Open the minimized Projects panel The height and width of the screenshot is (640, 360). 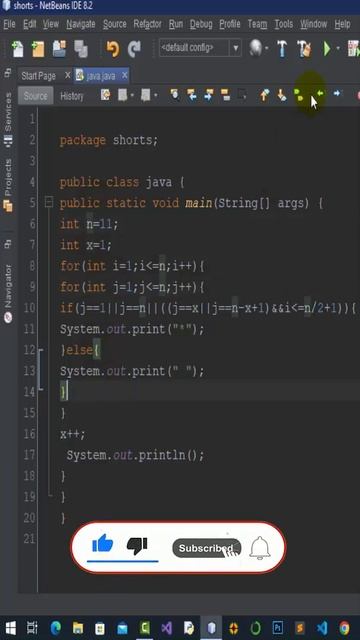pyautogui.click(x=8, y=185)
